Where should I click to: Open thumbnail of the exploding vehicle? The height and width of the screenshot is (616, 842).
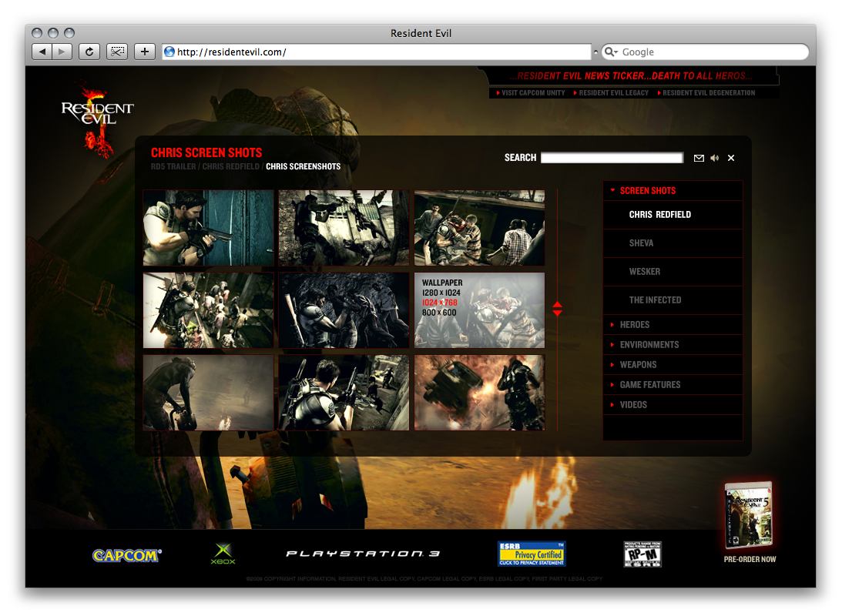pyautogui.click(x=479, y=392)
